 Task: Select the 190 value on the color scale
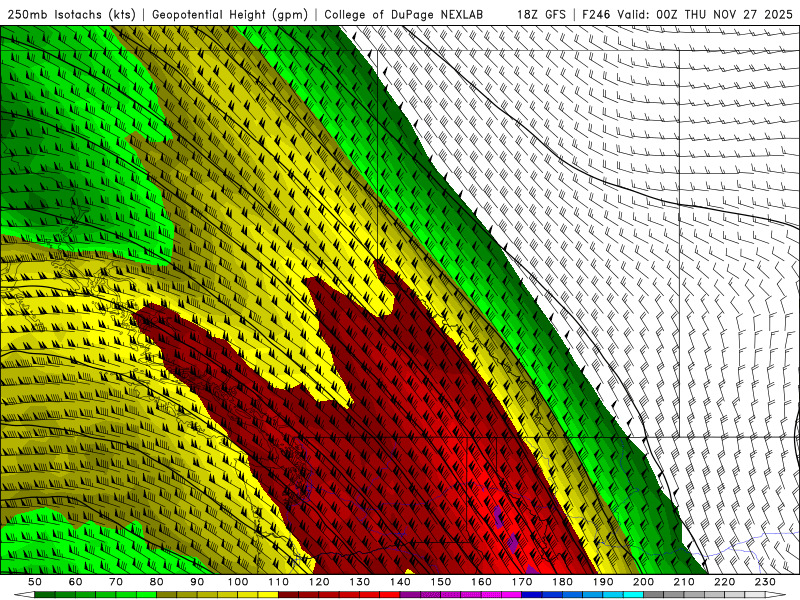(x=603, y=582)
